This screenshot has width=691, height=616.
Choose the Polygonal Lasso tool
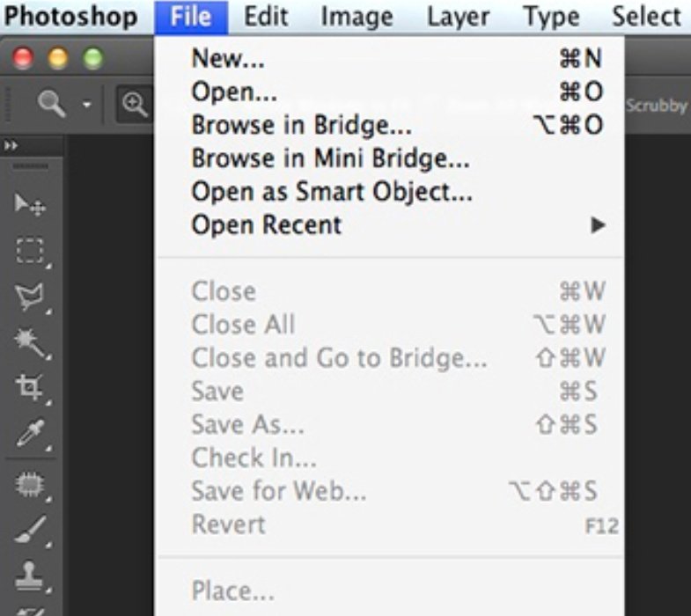point(31,297)
